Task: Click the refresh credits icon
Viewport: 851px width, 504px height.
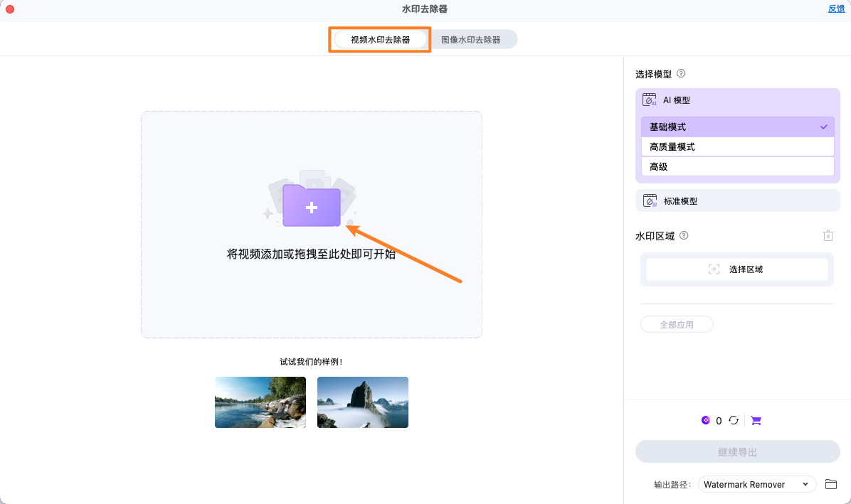Action: pos(733,420)
